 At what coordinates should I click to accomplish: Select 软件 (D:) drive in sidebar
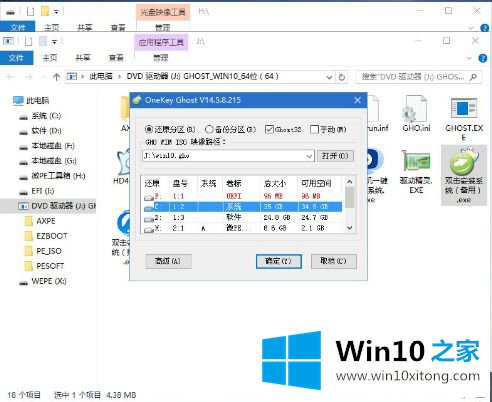click(x=41, y=131)
